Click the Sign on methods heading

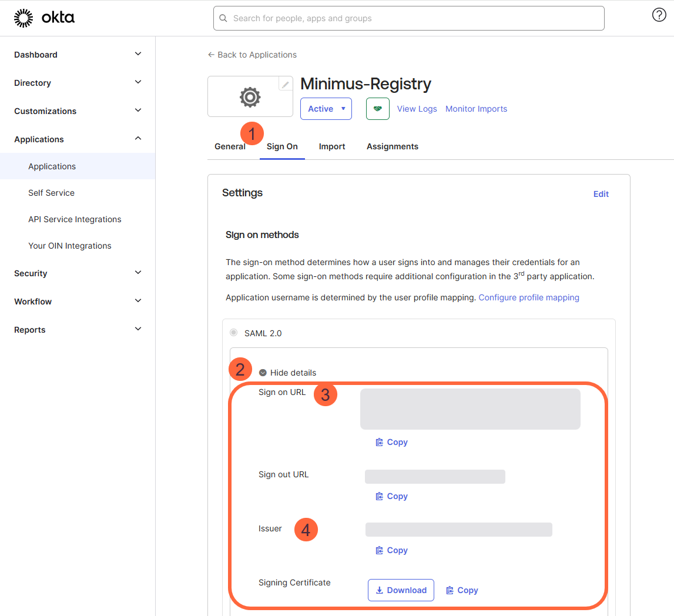click(x=262, y=235)
